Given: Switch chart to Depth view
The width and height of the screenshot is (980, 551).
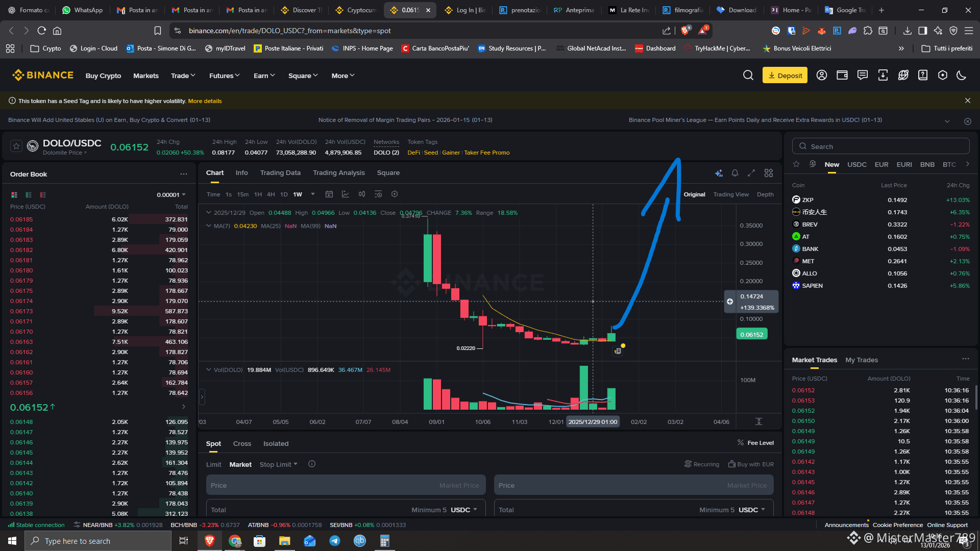Looking at the screenshot, I should 765,194.
